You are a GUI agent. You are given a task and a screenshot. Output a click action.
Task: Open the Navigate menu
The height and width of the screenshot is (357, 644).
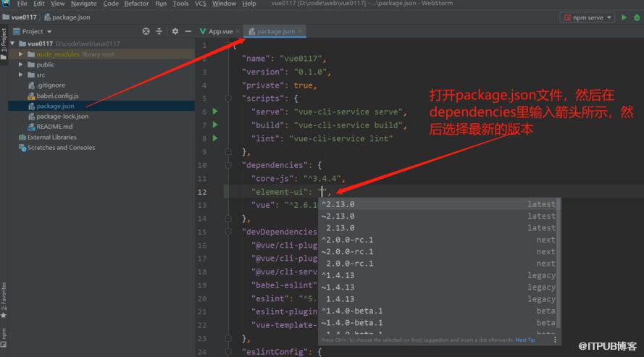pos(84,4)
